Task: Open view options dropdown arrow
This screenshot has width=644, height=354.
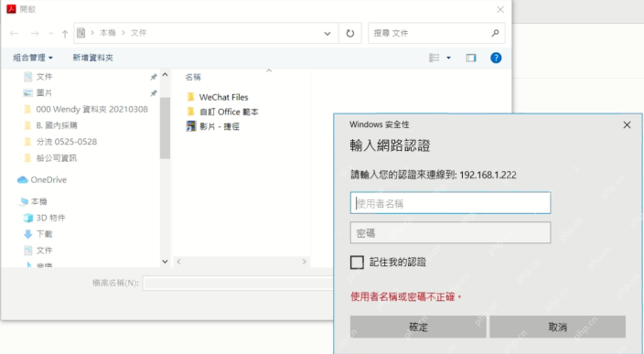Action: tap(448, 58)
